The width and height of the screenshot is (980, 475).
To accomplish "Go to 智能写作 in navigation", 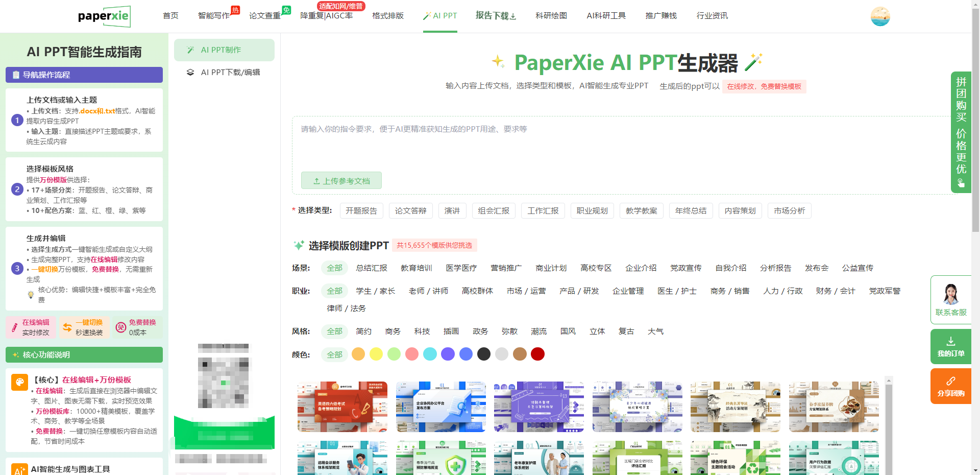I will [x=213, y=16].
